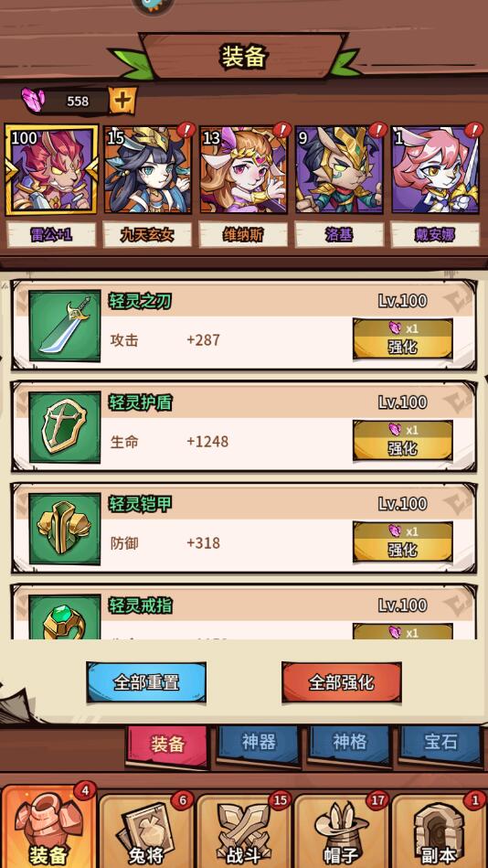The image size is (488, 868).
Task: Click the red 全部强化 button
Action: pos(342,682)
